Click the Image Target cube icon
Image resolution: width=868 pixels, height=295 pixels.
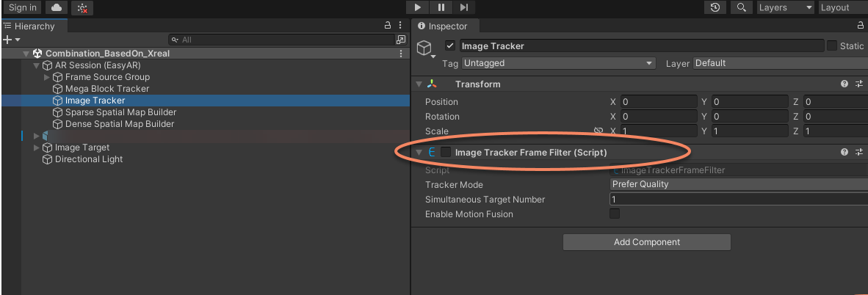[47, 147]
